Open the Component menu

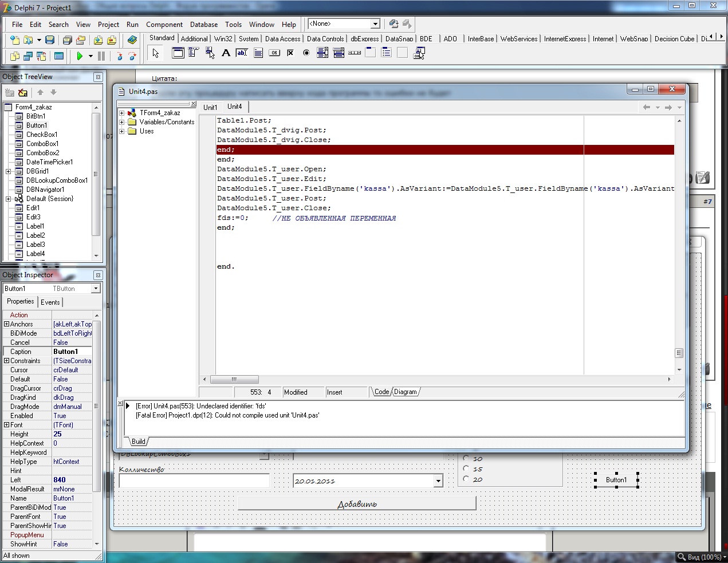(164, 25)
